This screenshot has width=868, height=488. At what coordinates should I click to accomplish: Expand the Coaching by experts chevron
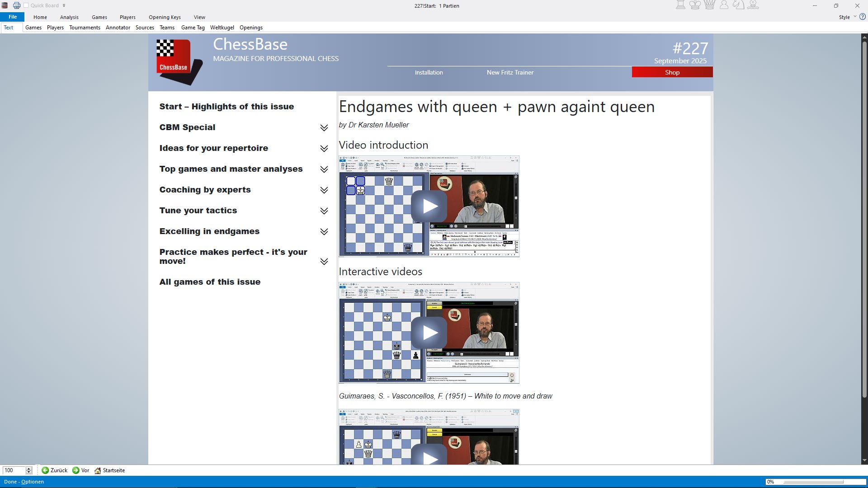coord(324,190)
